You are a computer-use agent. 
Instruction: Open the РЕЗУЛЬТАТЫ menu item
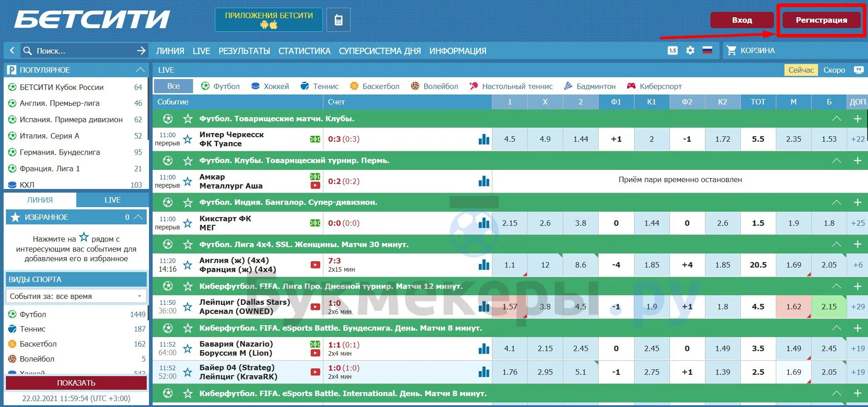(244, 51)
